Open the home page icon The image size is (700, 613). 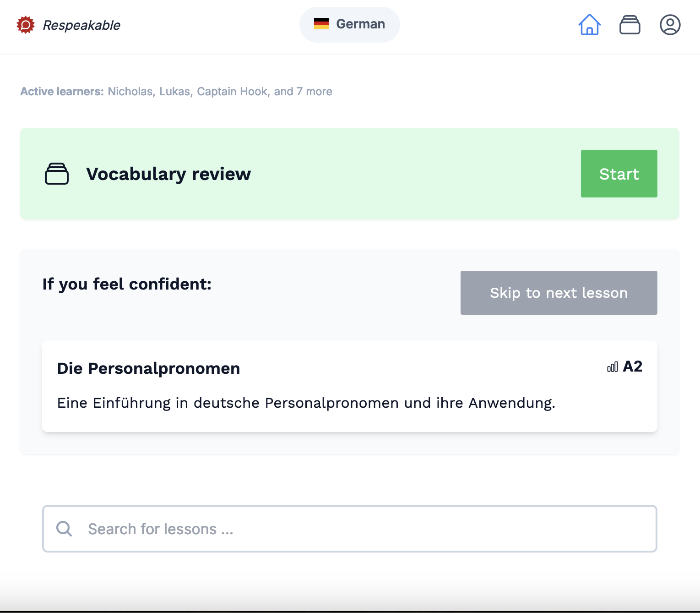pyautogui.click(x=589, y=25)
